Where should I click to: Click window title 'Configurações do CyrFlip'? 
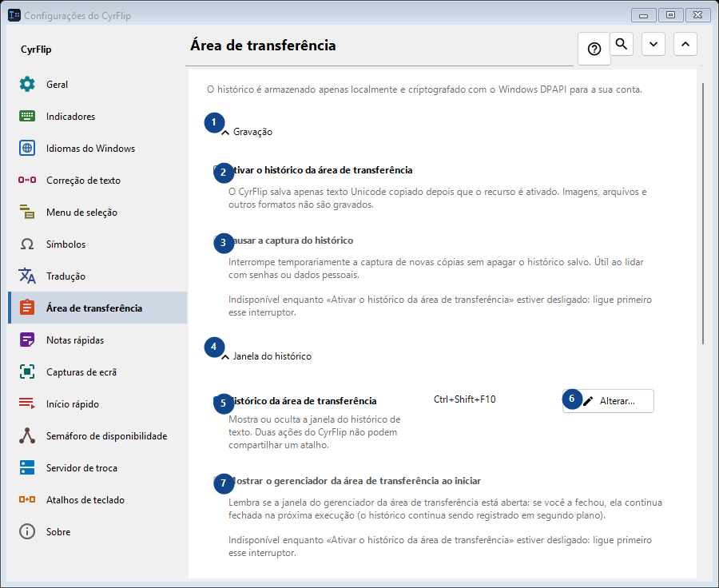click(77, 16)
